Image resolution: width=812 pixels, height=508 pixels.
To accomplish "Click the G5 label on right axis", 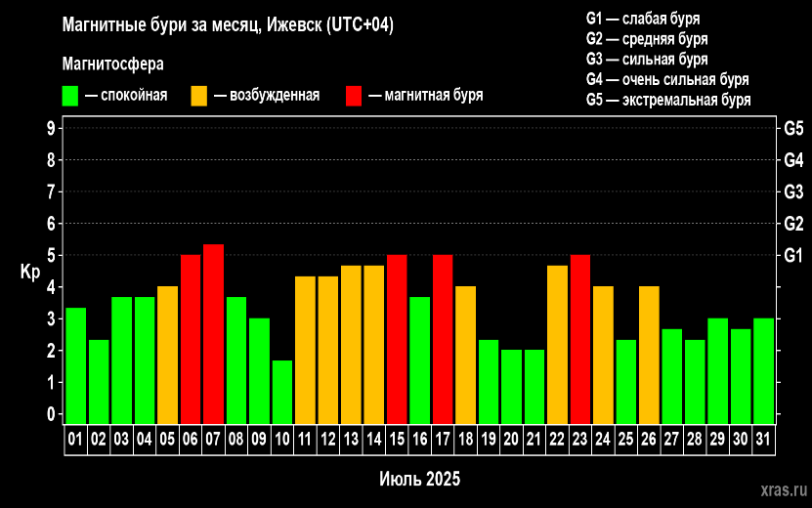I will pyautogui.click(x=793, y=128).
